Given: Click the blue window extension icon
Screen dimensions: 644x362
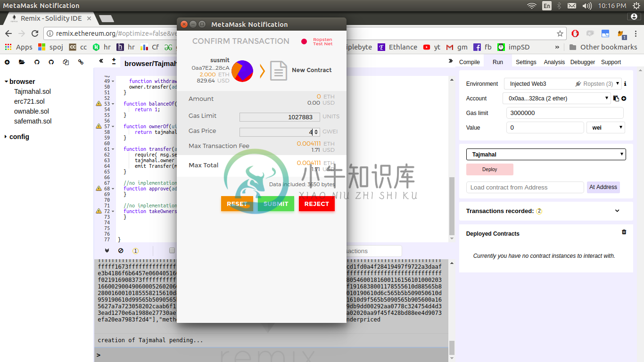Looking at the screenshot, I should coord(606,33).
